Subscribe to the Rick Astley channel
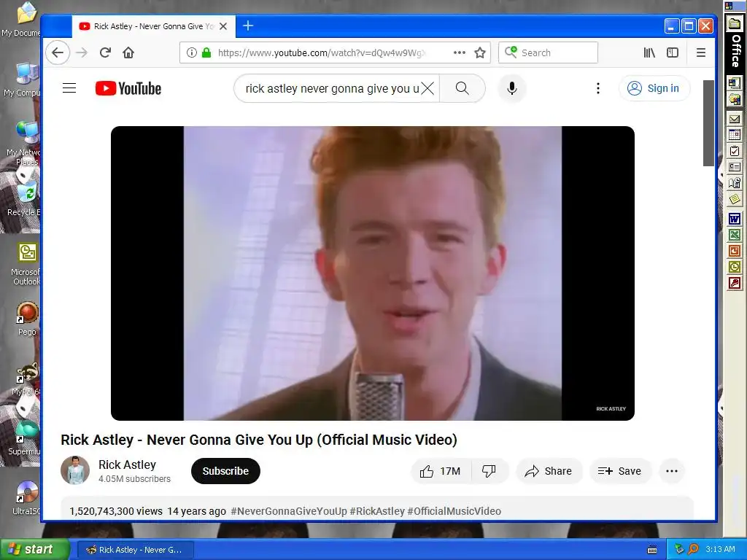The height and width of the screenshot is (560, 747). click(x=225, y=471)
